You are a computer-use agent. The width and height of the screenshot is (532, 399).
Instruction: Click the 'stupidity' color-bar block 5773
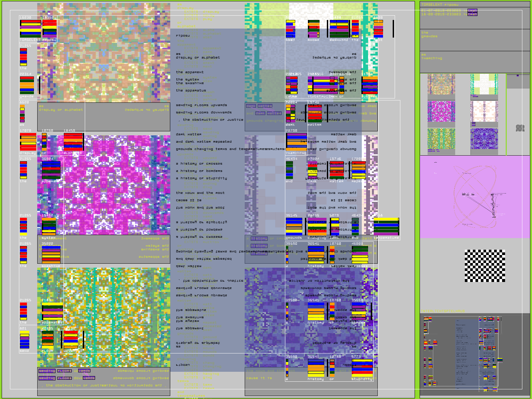point(362,368)
